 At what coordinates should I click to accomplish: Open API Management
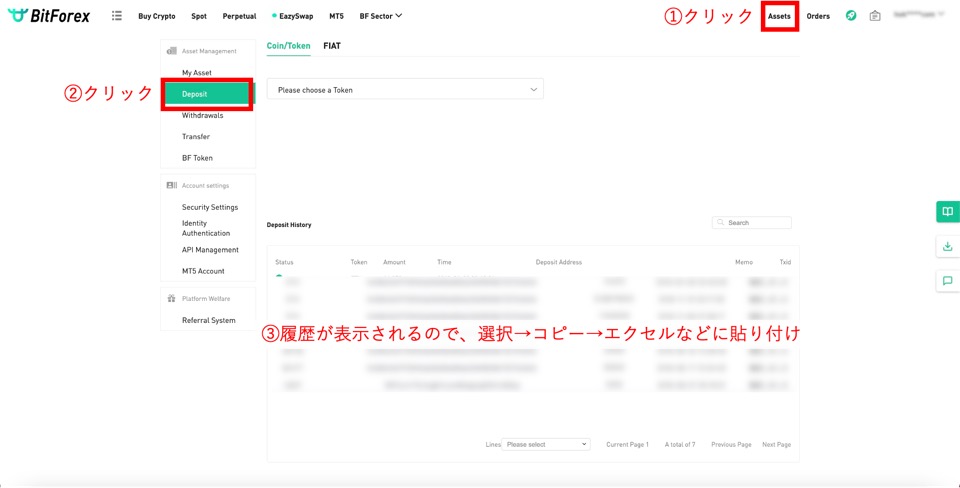click(210, 250)
